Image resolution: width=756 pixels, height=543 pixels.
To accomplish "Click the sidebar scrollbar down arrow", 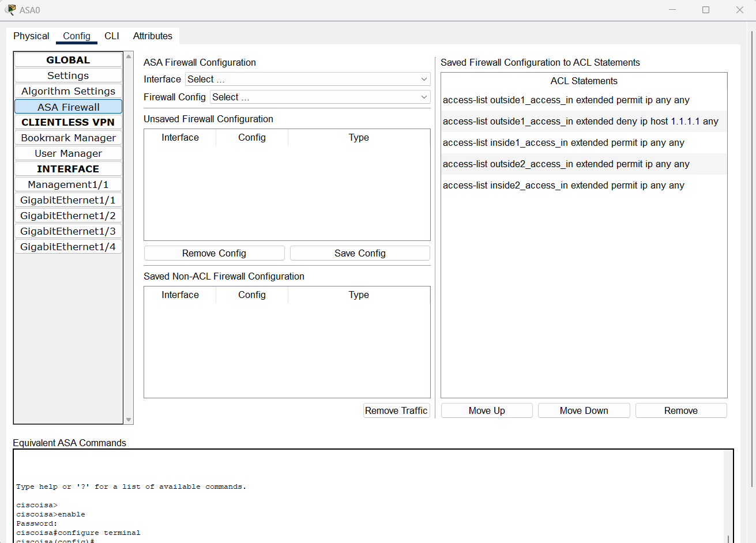I will pyautogui.click(x=128, y=420).
